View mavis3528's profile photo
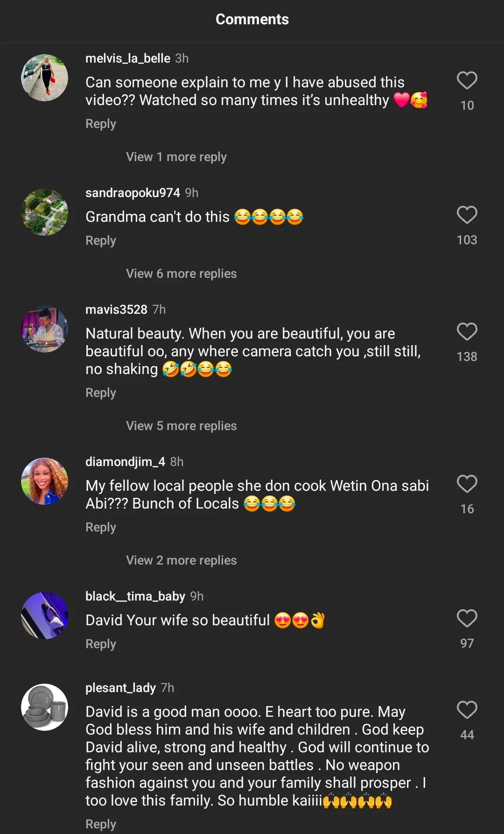The width and height of the screenshot is (504, 834). (x=45, y=329)
